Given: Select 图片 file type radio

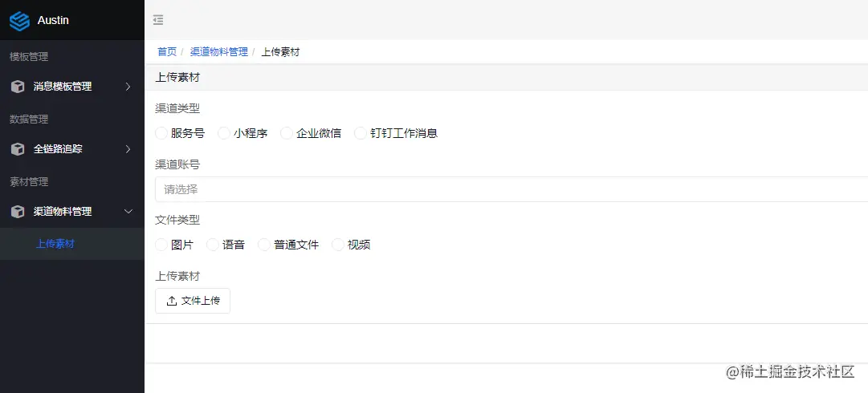Looking at the screenshot, I should tap(161, 245).
